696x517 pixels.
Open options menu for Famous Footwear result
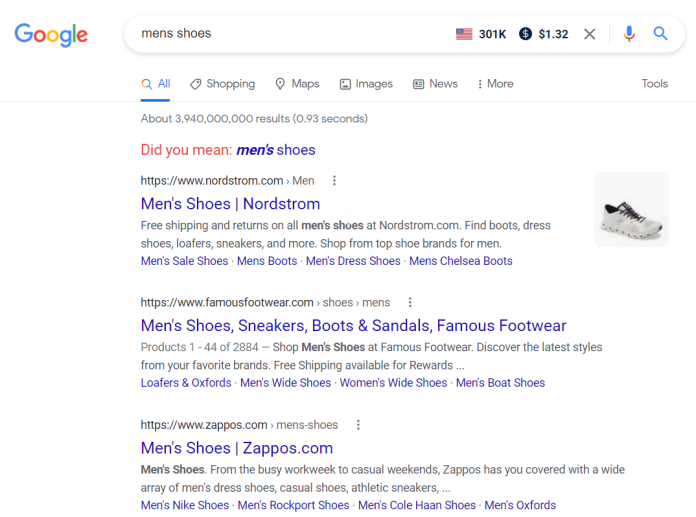click(410, 302)
